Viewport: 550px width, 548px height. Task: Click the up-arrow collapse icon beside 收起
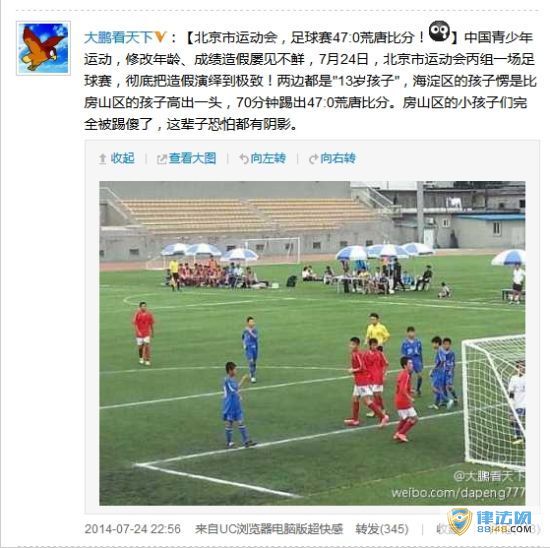pos(102,159)
